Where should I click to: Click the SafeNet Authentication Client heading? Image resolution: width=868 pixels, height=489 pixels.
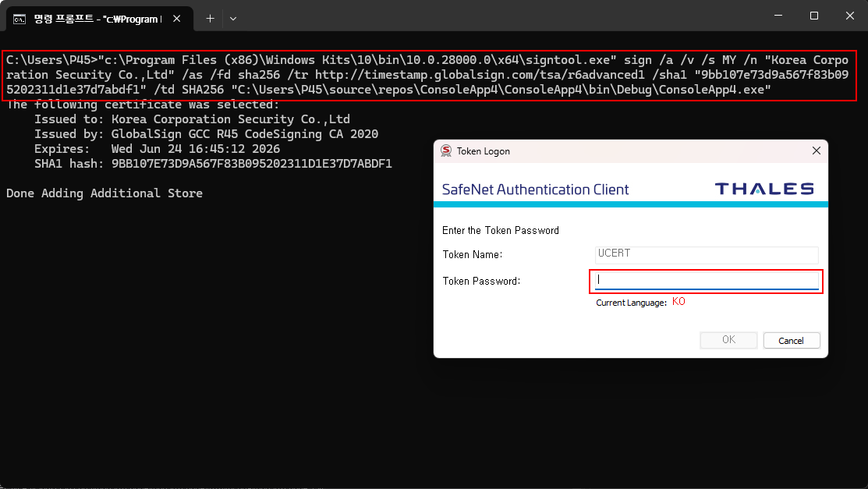535,190
